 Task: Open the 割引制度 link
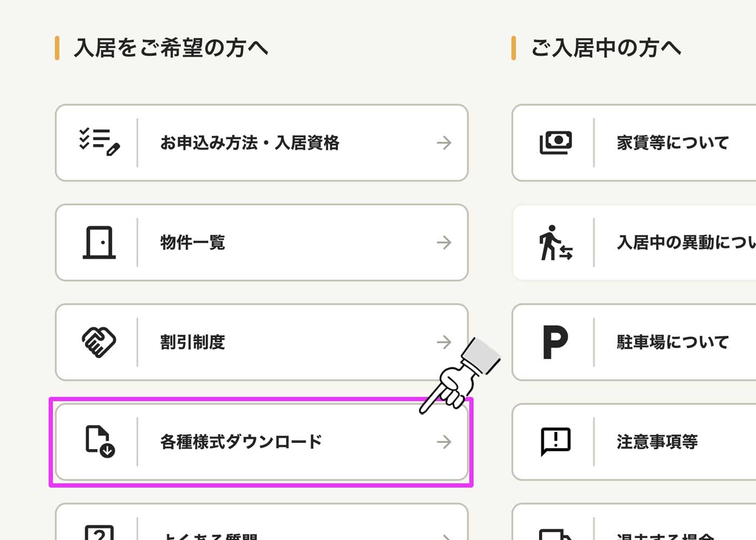pos(261,342)
